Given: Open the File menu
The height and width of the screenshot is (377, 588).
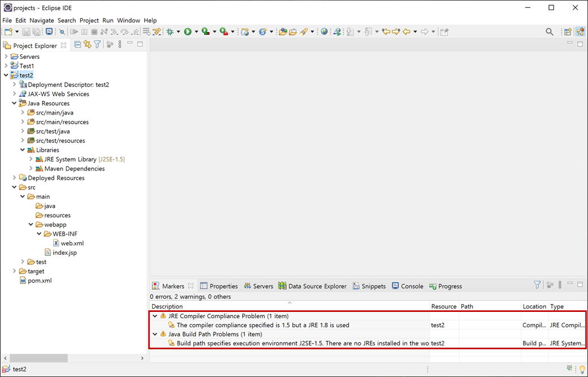Looking at the screenshot, I should [x=7, y=20].
